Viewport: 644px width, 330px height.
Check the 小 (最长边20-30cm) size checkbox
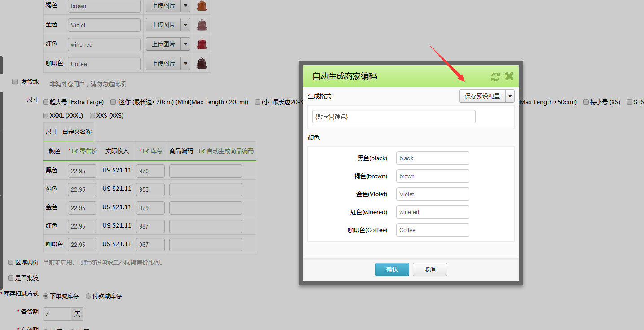coord(258,102)
